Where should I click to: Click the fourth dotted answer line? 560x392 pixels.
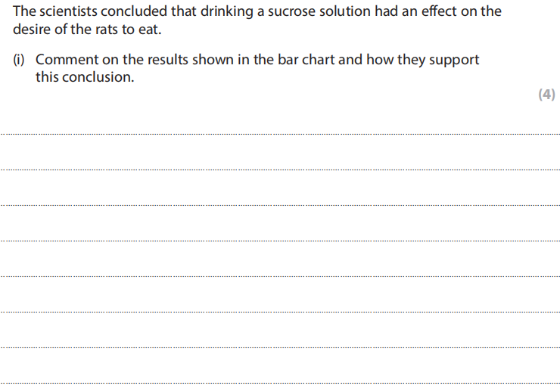pyautogui.click(x=280, y=241)
